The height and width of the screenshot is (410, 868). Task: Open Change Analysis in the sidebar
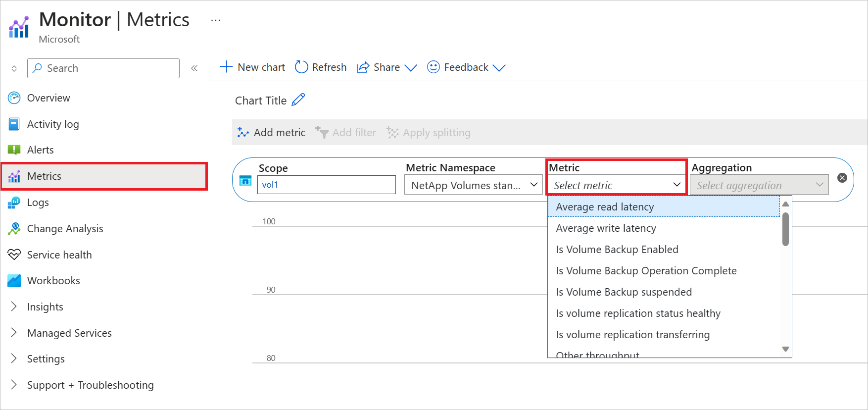(65, 228)
